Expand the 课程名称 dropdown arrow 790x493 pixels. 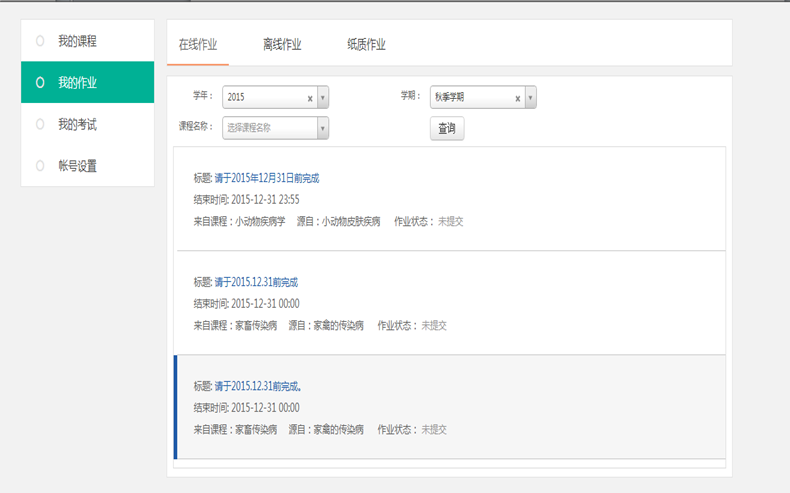pyautogui.click(x=323, y=128)
